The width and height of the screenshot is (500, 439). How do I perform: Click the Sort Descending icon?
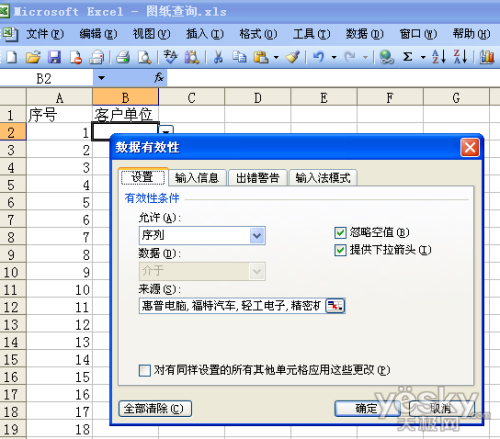coord(460,57)
